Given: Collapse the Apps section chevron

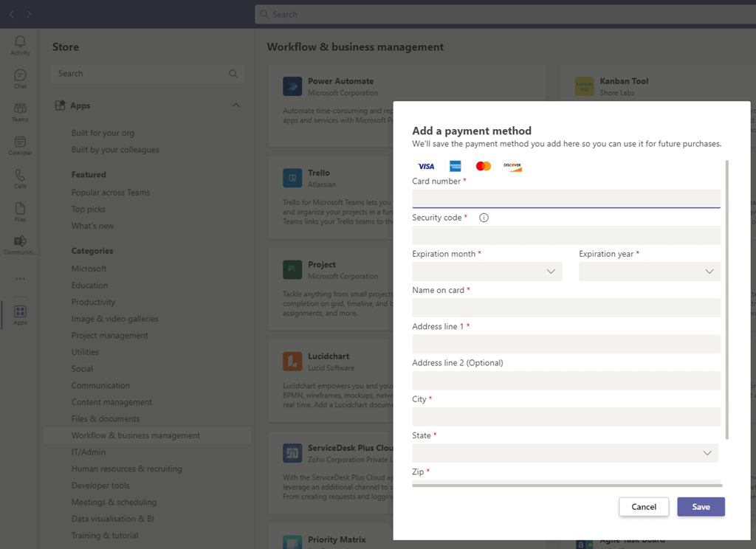Looking at the screenshot, I should 236,106.
